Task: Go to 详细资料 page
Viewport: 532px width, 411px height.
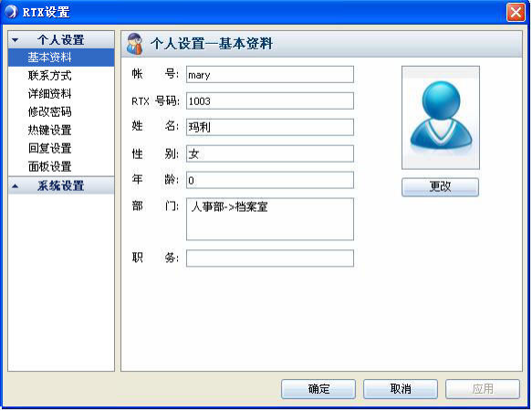Action: point(50,94)
